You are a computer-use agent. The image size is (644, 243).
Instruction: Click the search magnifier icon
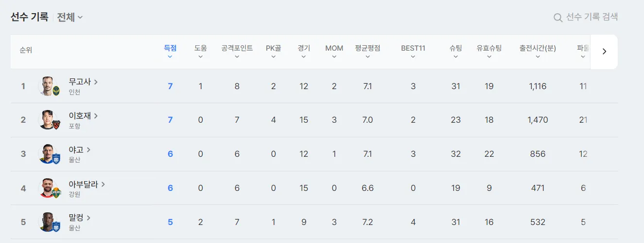click(558, 18)
